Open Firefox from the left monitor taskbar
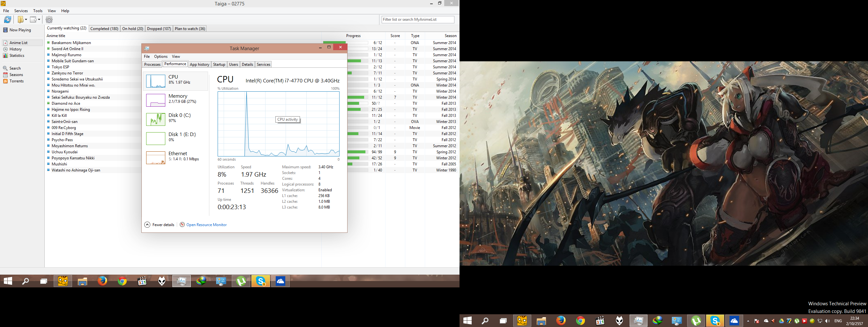This screenshot has width=868, height=327. click(x=102, y=281)
